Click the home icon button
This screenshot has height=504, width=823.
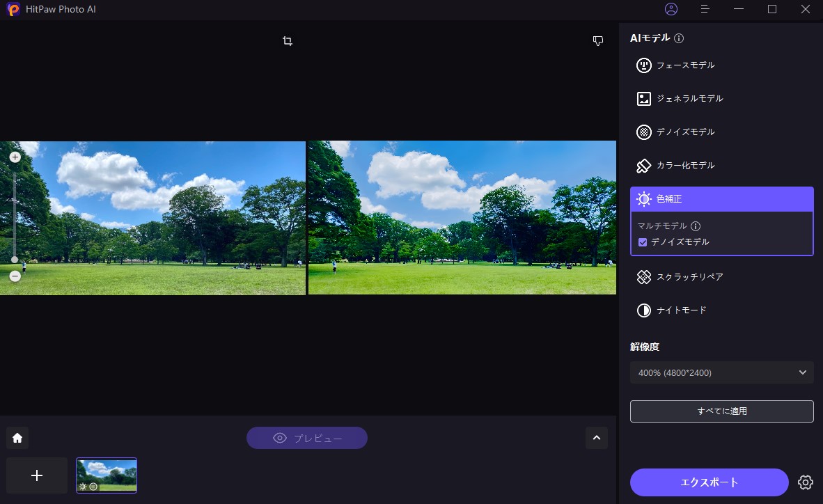(x=17, y=438)
